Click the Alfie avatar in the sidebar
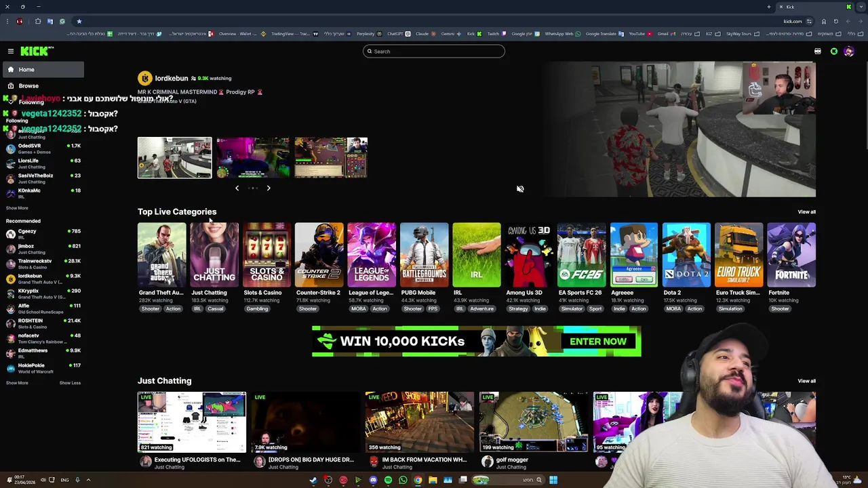The height and width of the screenshot is (488, 868). (x=11, y=308)
